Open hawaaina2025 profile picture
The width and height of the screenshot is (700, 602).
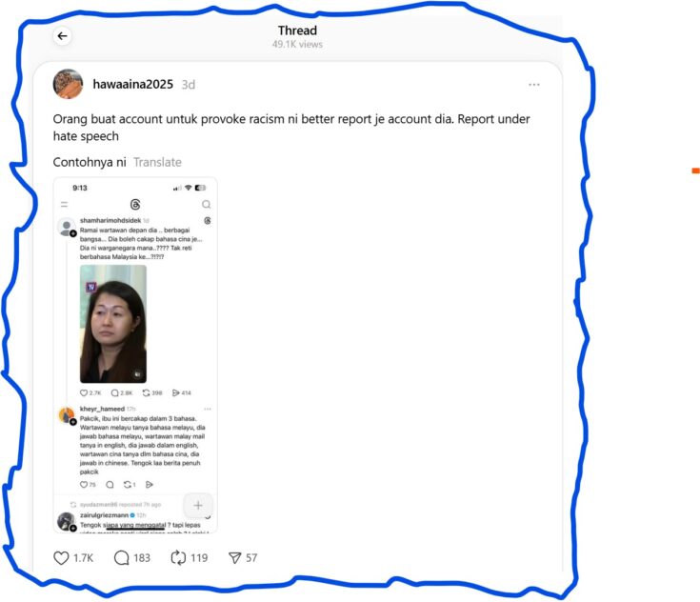(x=68, y=84)
